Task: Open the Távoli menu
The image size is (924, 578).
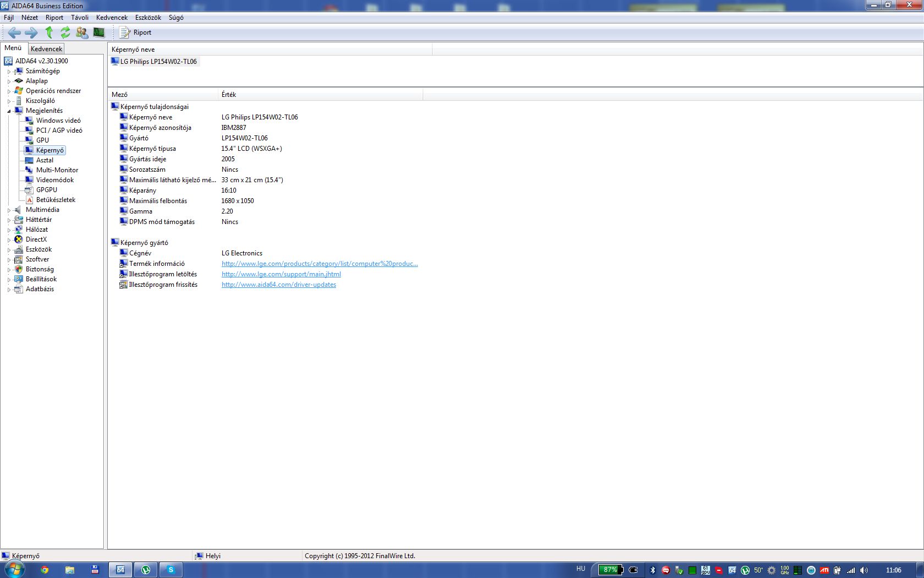Action: point(80,18)
